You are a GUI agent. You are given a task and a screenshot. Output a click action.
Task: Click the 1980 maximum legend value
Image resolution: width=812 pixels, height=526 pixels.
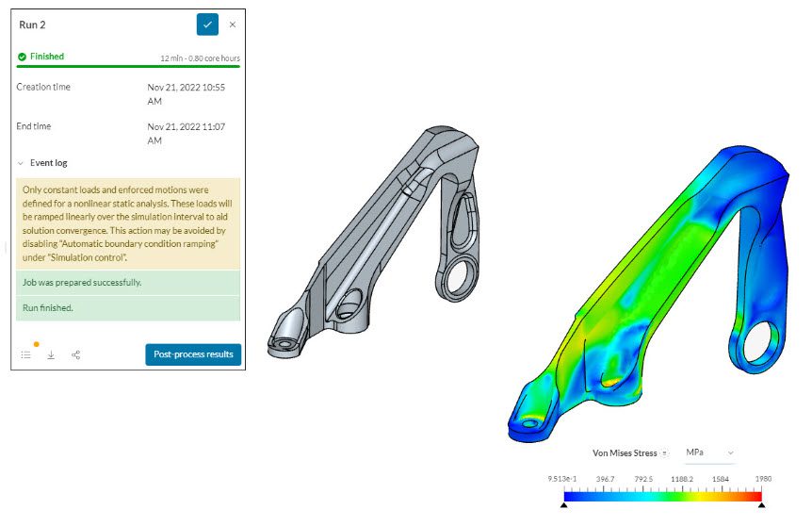[762, 479]
